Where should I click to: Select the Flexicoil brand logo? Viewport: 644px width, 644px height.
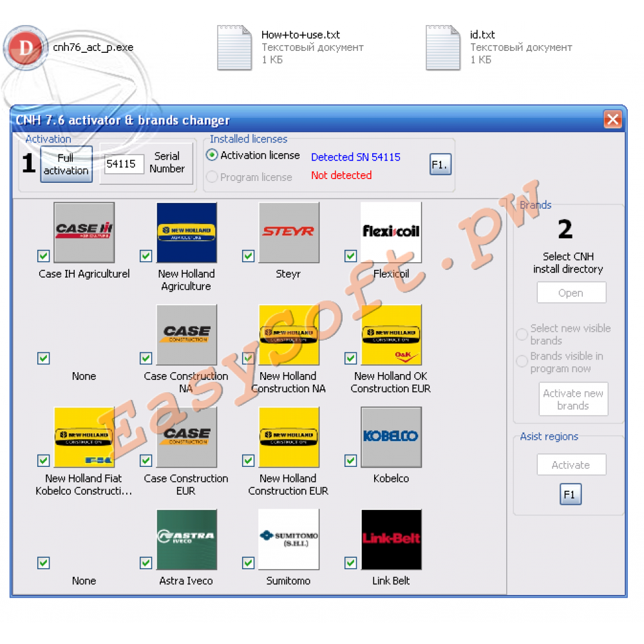391,232
